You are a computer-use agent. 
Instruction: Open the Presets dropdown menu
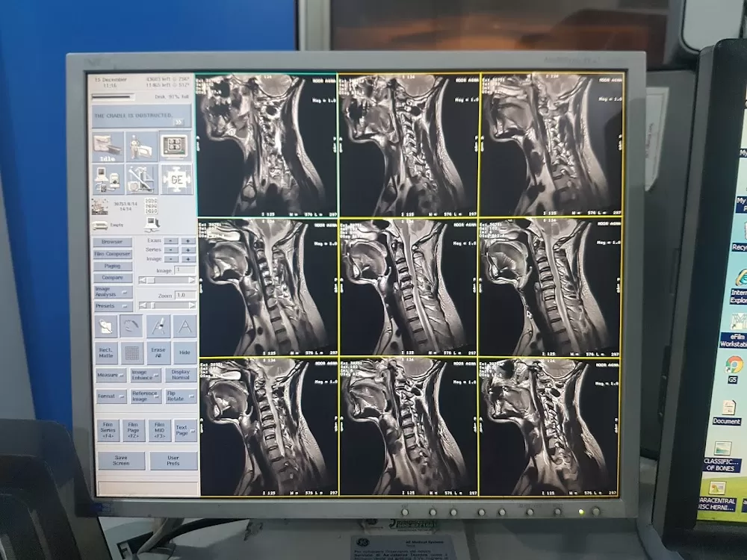113,305
